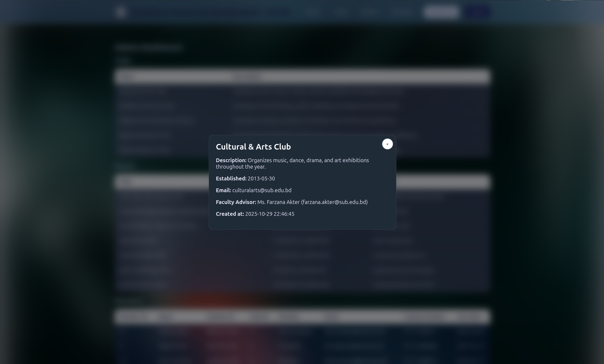
Task: Click the bold Established label
Action: pos(231,178)
